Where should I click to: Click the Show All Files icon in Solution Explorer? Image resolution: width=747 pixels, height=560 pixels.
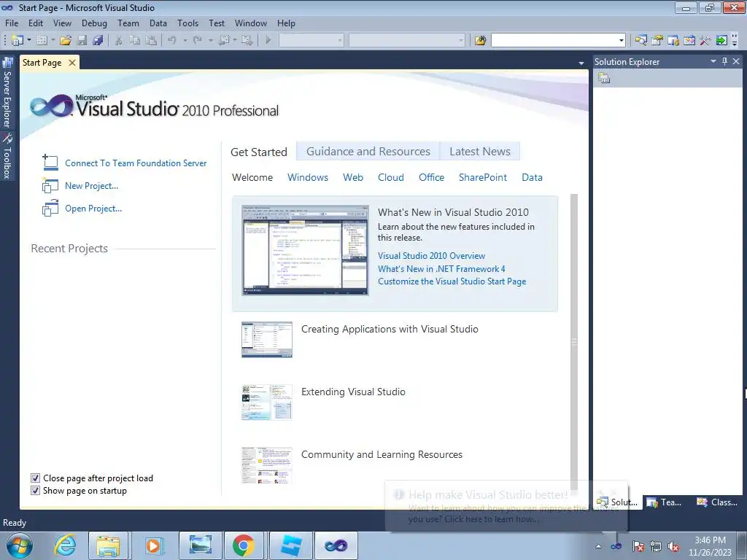pos(604,78)
